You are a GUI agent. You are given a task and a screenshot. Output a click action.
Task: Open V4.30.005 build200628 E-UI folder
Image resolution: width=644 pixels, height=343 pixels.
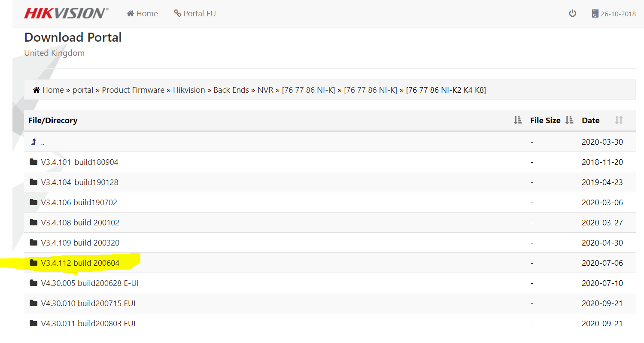click(x=90, y=283)
